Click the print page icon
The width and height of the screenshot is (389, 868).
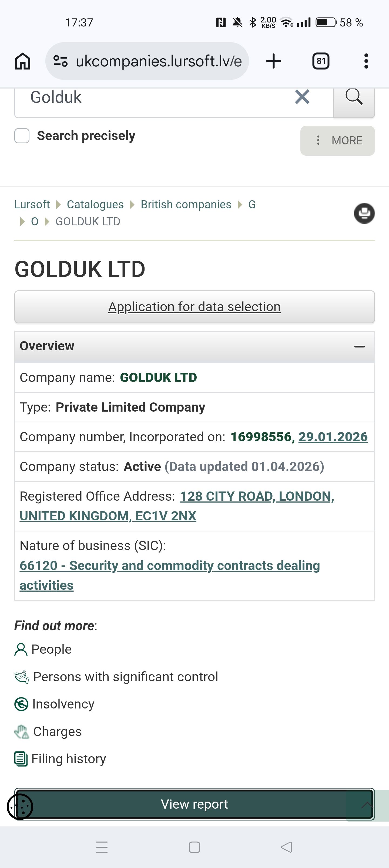point(364,213)
